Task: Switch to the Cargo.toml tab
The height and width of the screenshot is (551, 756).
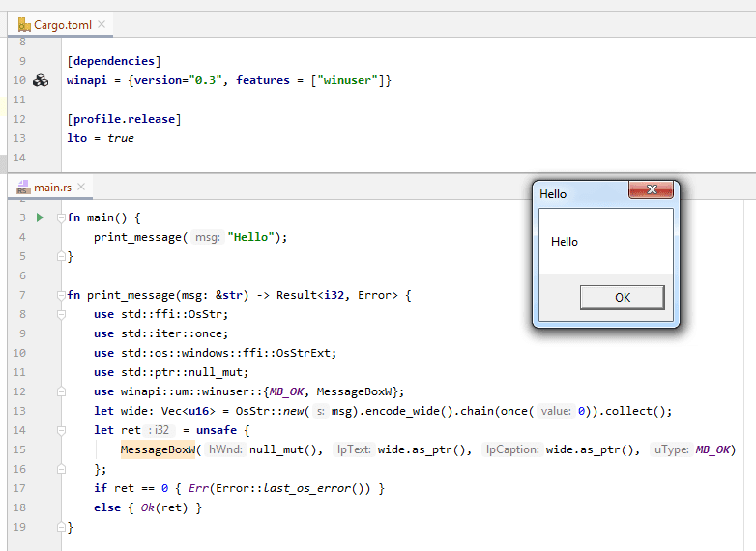Action: (60, 24)
